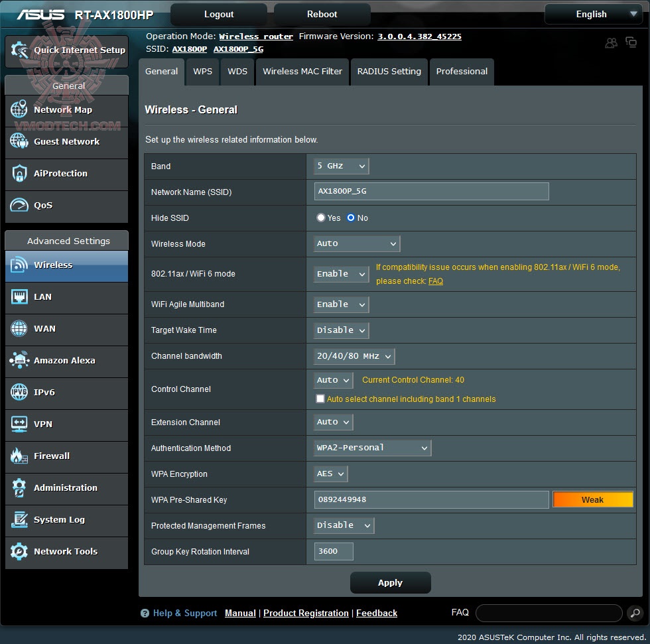The width and height of the screenshot is (650, 644).
Task: Switch to RADIUS Setting tab
Action: [x=389, y=72]
